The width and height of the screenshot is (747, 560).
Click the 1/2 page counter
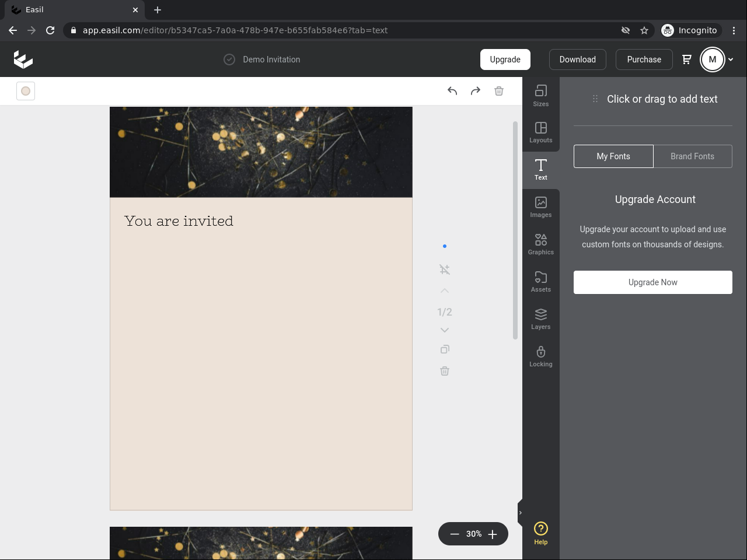point(445,312)
